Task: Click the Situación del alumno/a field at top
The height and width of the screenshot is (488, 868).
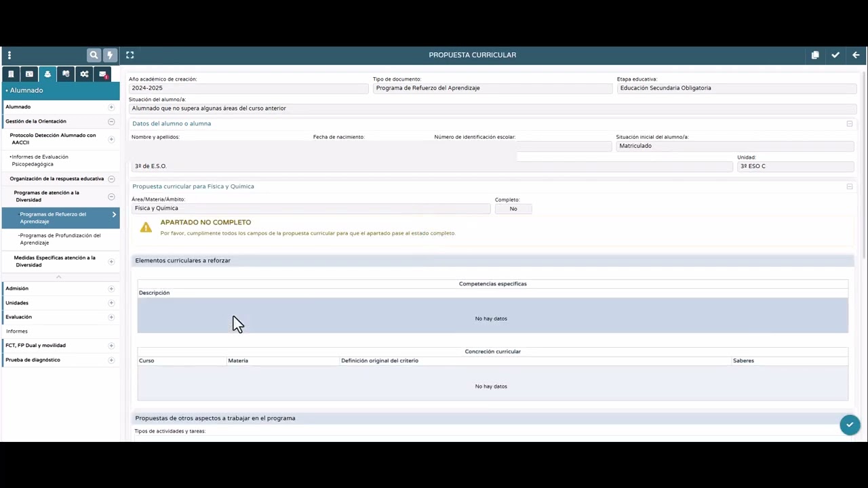Action: [492, 108]
